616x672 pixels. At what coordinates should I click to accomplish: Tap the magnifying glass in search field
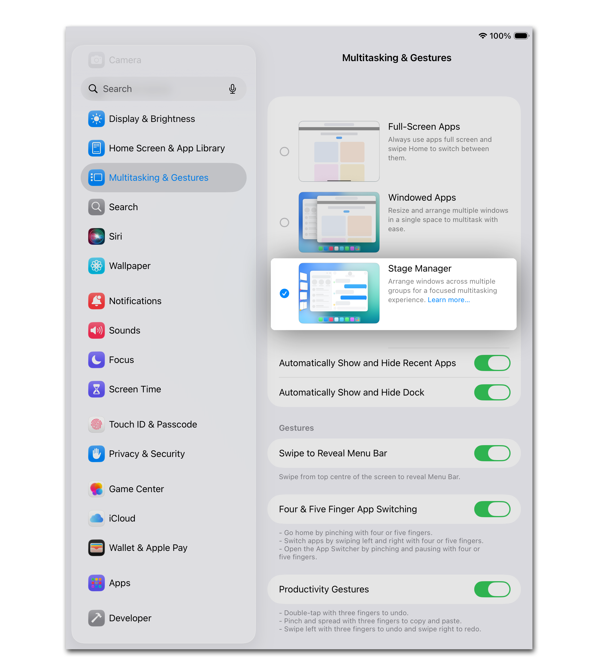coord(93,89)
